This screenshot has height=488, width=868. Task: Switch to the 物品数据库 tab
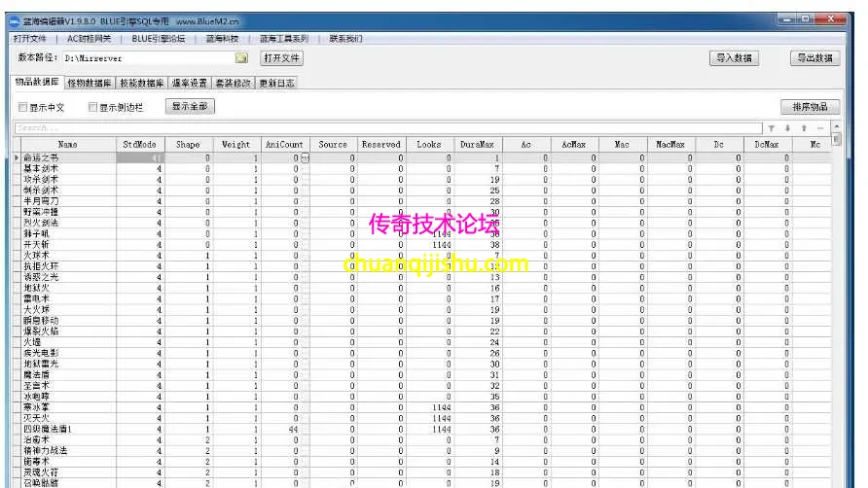pyautogui.click(x=37, y=82)
